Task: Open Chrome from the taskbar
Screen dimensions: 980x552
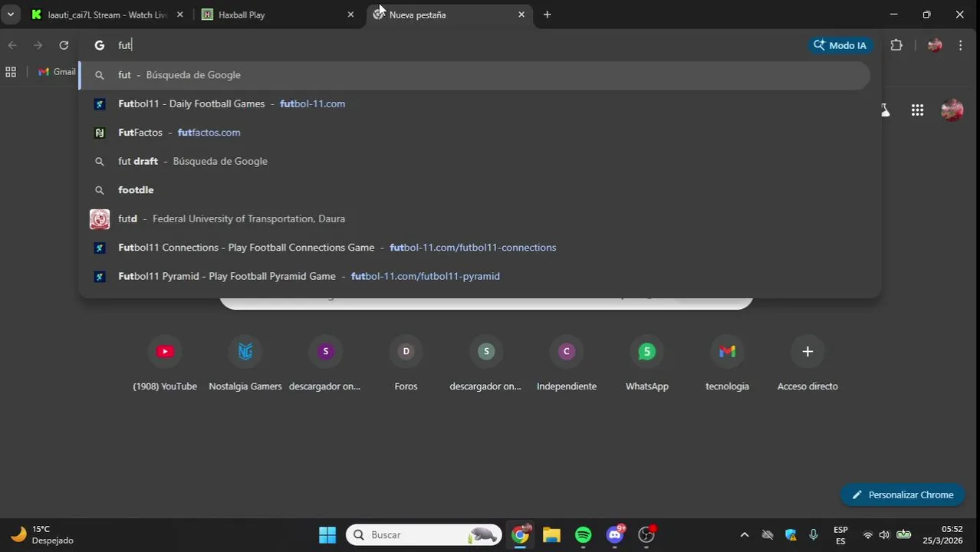Action: tap(521, 534)
